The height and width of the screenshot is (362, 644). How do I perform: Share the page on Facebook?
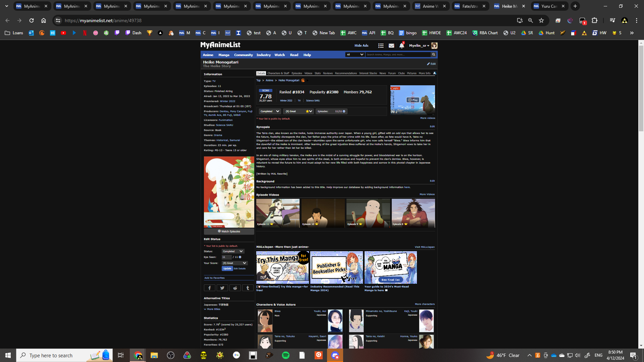pos(210,288)
